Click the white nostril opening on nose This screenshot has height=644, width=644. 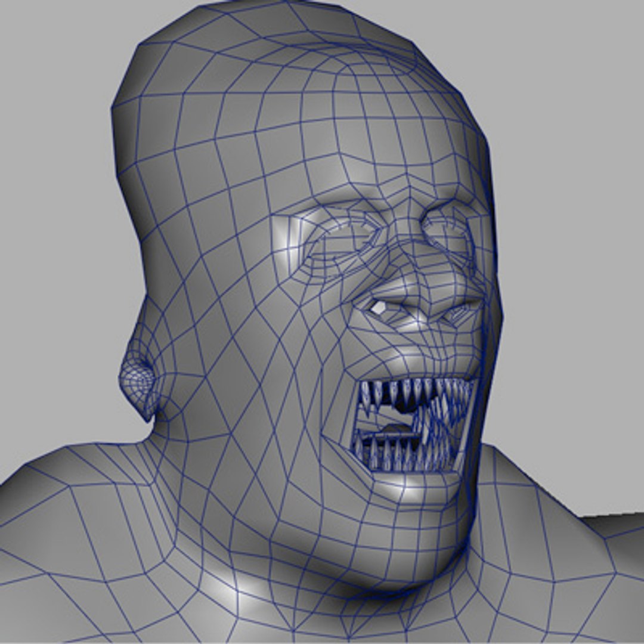pos(379,308)
